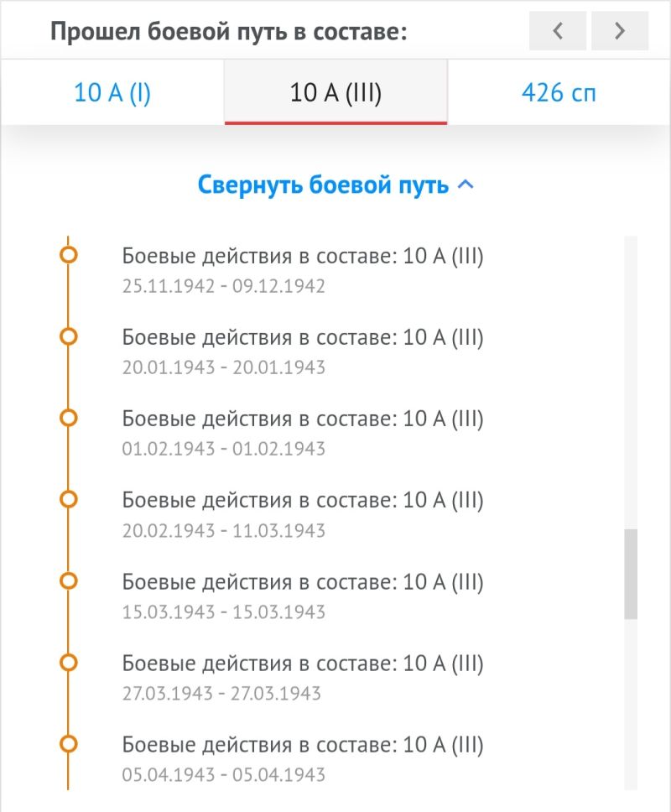Select the entry dated 27.03.1943 - 27.03.1943

point(302,677)
